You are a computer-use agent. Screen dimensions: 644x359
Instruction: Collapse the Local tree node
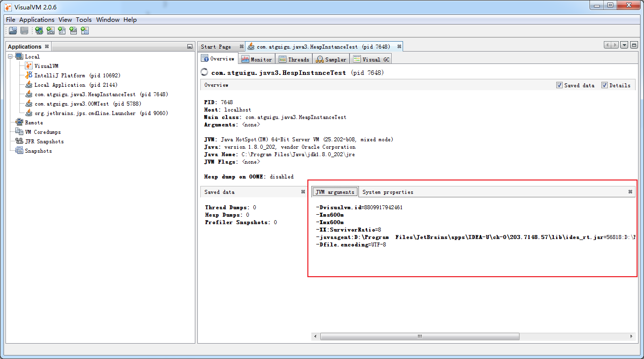pos(11,57)
